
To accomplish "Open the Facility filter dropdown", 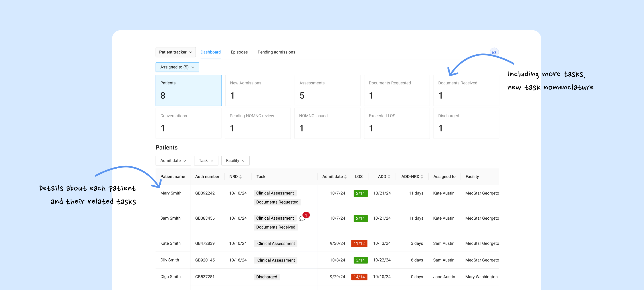I will (235, 160).
